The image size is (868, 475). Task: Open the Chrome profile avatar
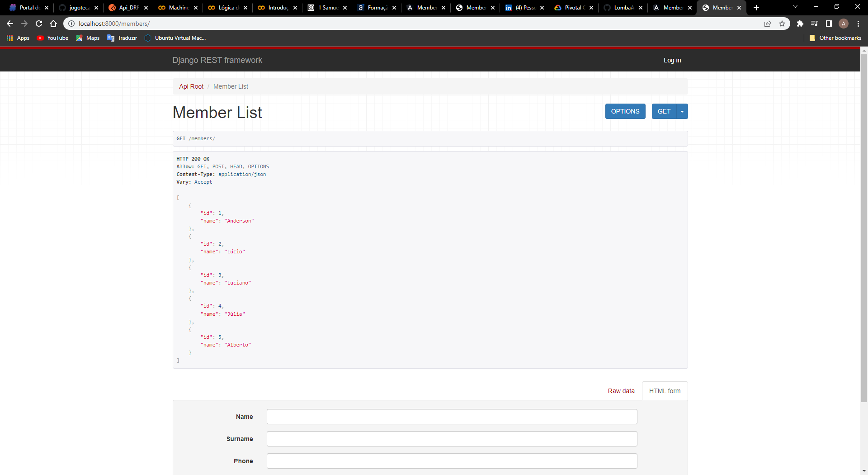(x=844, y=24)
